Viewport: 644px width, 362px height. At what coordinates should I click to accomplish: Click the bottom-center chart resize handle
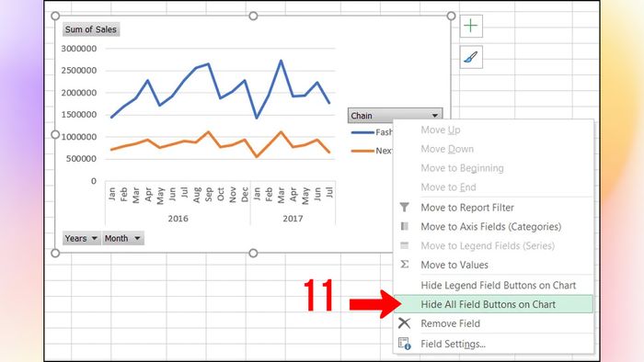[x=253, y=253]
